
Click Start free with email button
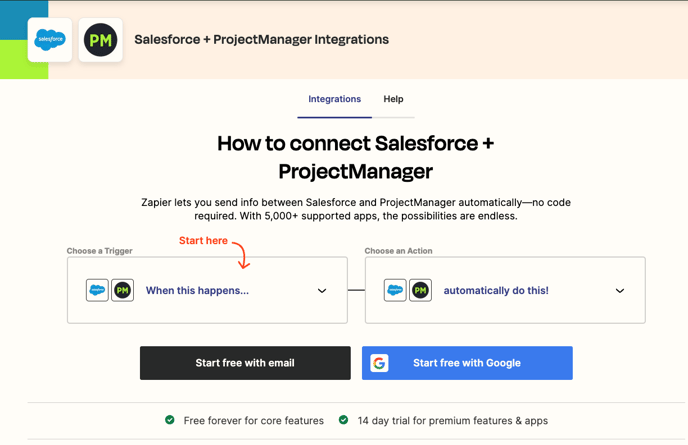[245, 363]
